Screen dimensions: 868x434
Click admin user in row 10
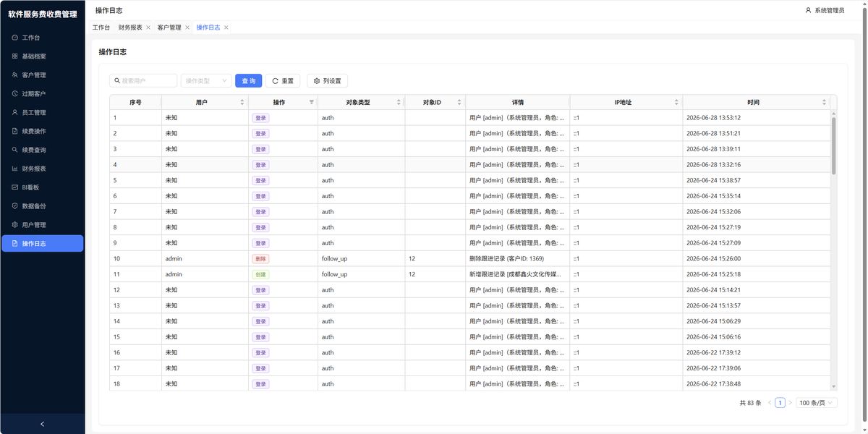[174, 259]
